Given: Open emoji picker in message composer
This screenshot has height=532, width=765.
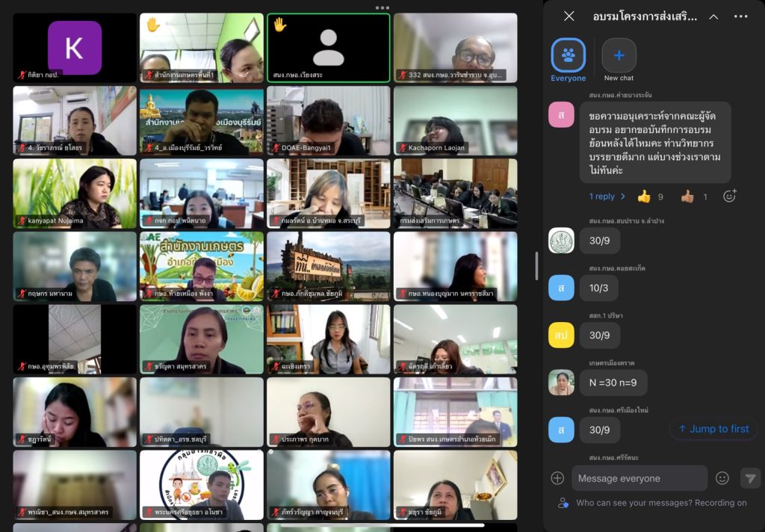Looking at the screenshot, I should coord(722,478).
